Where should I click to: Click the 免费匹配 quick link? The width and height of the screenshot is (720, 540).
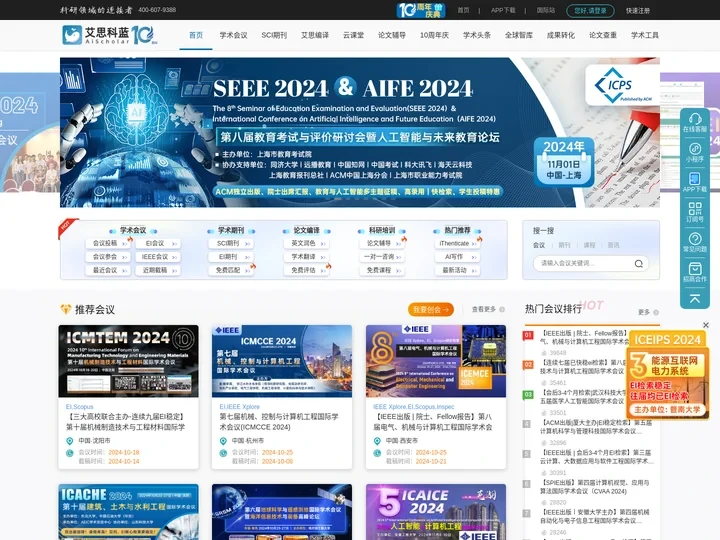[231, 270]
